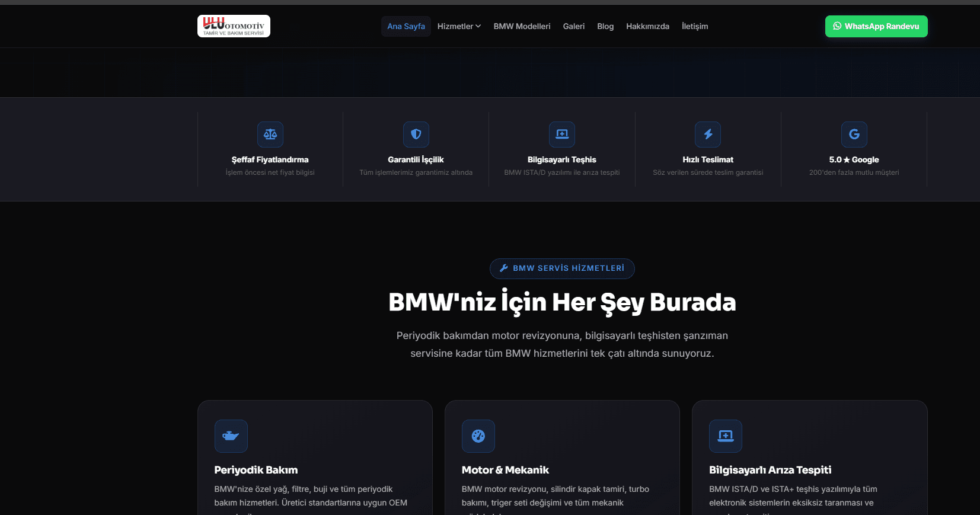The height and width of the screenshot is (515, 980).
Task: Open the Motor & Mekanik card title
Action: [505, 470]
